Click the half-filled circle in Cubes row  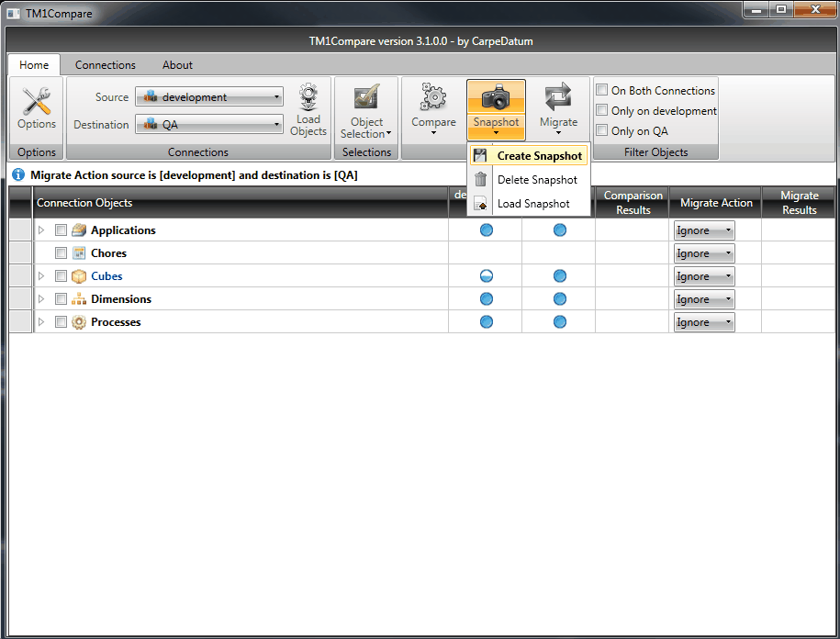[x=487, y=276]
